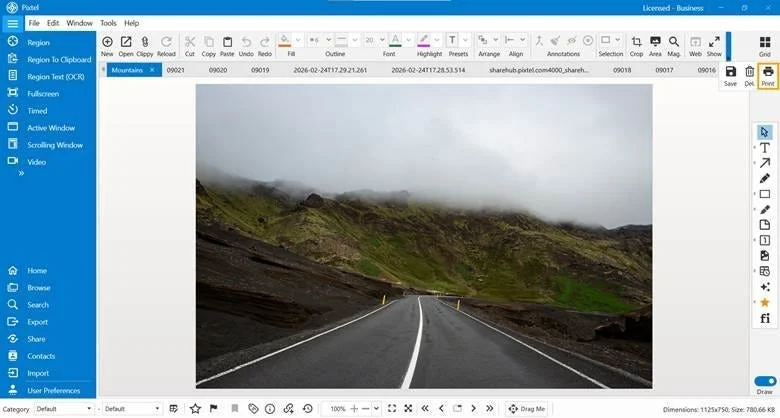The width and height of the screenshot is (780, 418).
Task: Click the Fill color swatch
Action: click(x=285, y=40)
